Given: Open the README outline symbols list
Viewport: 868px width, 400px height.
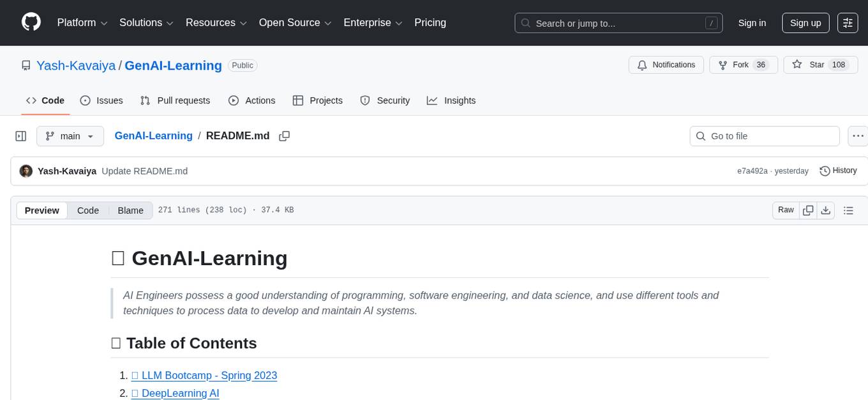Looking at the screenshot, I should click(849, 210).
